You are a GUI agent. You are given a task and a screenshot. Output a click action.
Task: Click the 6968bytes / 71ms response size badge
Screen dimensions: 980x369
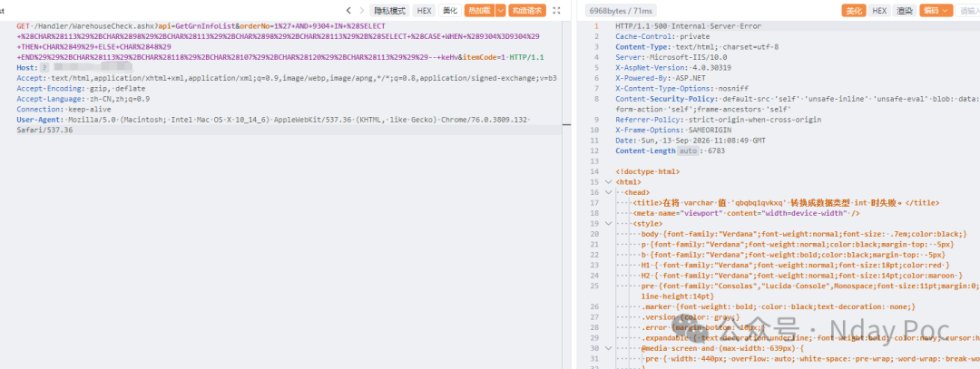(x=622, y=11)
